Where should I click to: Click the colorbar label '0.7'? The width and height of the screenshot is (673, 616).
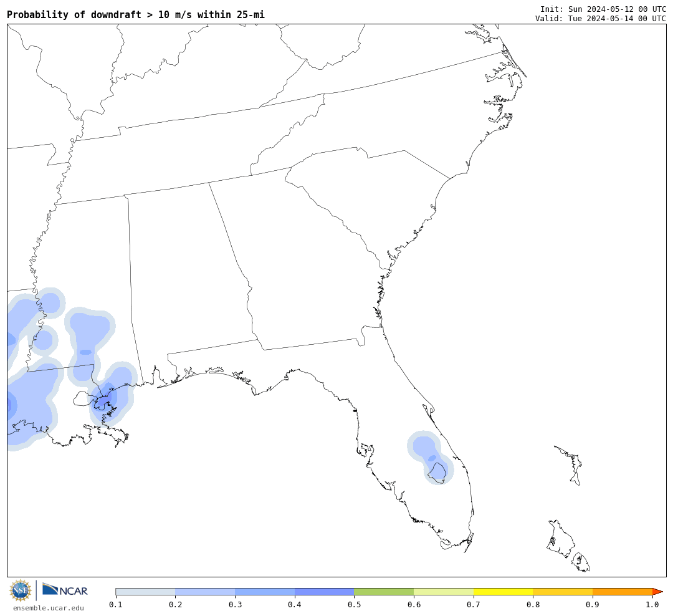[474, 604]
